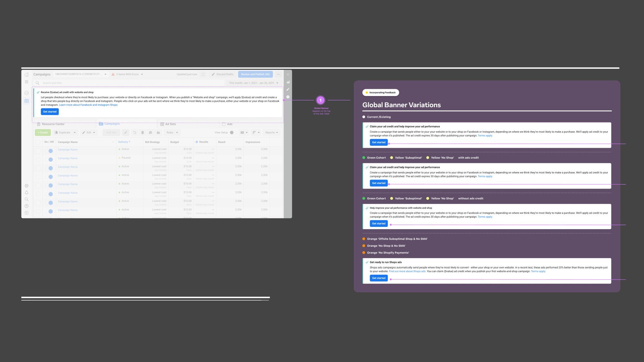Click the refresh icon beside Updated just now

203,74
